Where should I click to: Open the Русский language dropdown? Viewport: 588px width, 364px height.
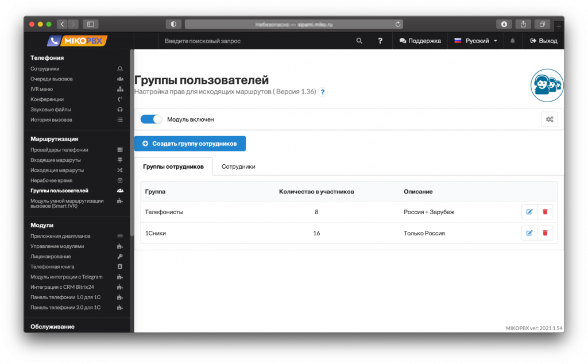tap(476, 41)
